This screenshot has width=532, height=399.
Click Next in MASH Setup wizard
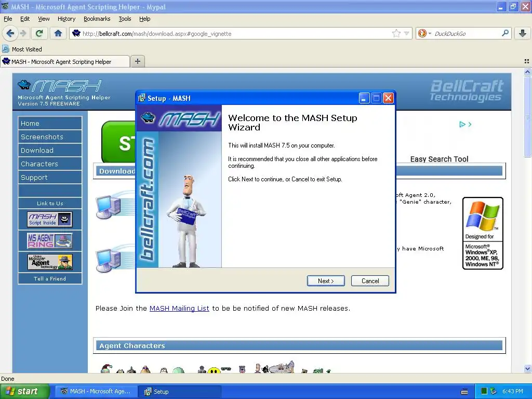(x=326, y=281)
